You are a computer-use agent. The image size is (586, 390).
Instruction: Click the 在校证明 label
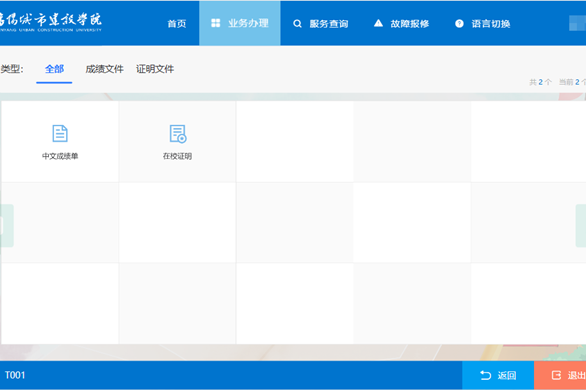click(x=178, y=156)
